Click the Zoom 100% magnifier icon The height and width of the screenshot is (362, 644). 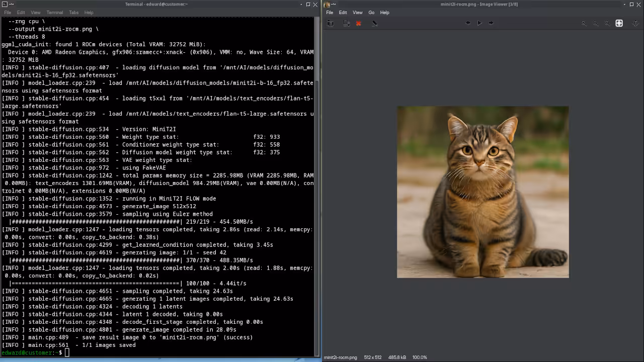tap(607, 23)
